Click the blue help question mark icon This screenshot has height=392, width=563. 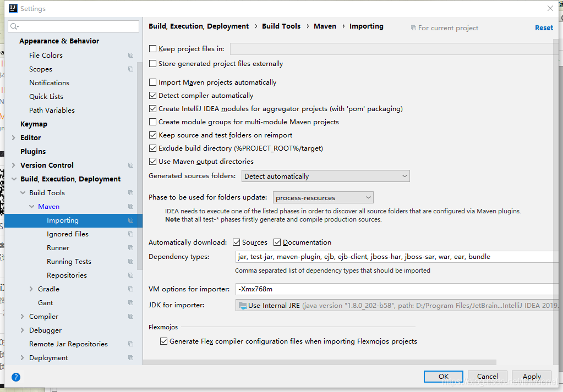point(16,377)
